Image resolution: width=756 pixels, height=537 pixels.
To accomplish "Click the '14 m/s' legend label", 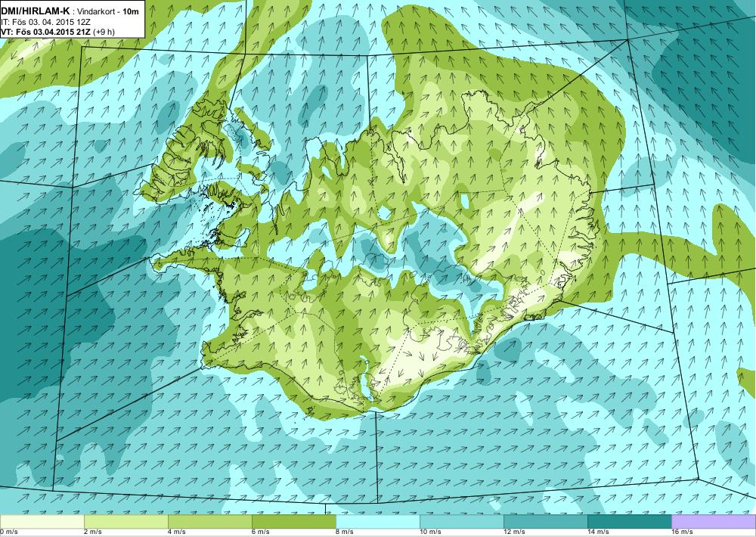I will (598, 532).
